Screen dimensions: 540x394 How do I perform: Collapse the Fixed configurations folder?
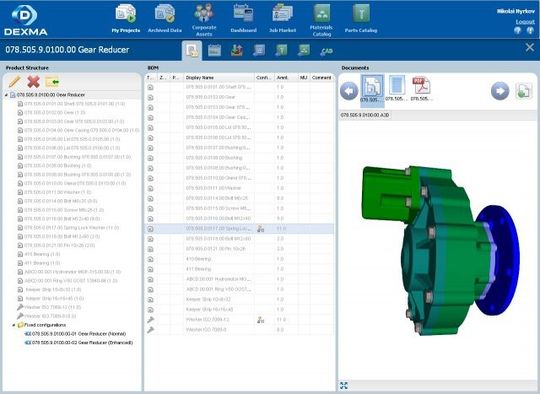pyautogui.click(x=14, y=325)
